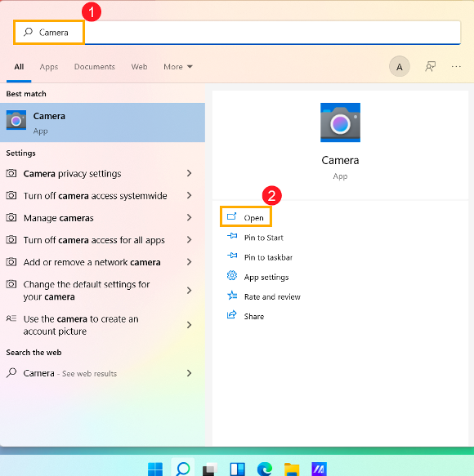
Task: Click the pin icon next to Pin to Start
Action: click(x=232, y=236)
